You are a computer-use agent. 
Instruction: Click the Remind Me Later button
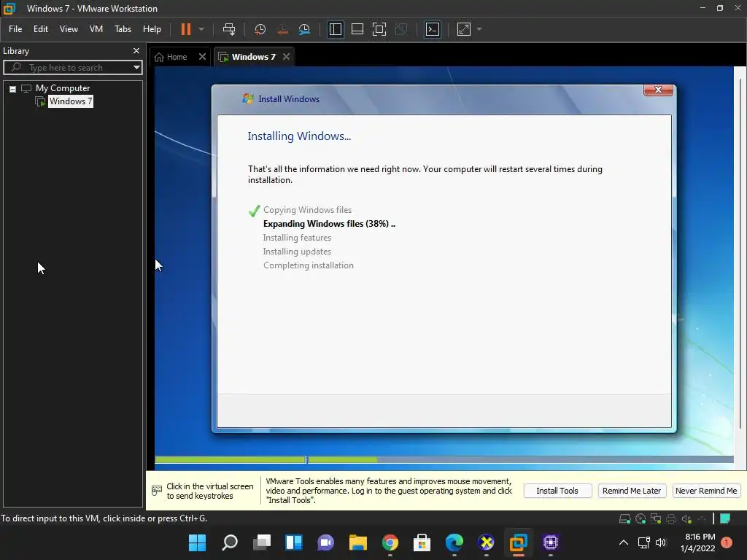[631, 491]
